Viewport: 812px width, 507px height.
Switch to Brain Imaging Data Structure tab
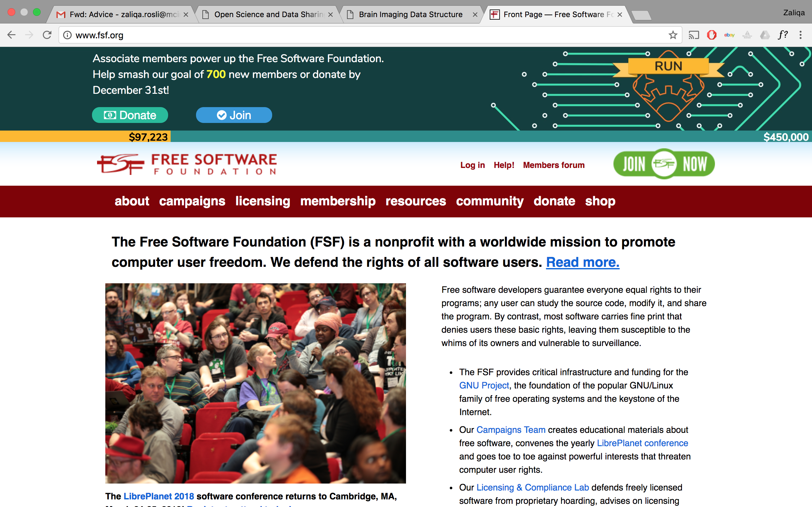tap(410, 15)
